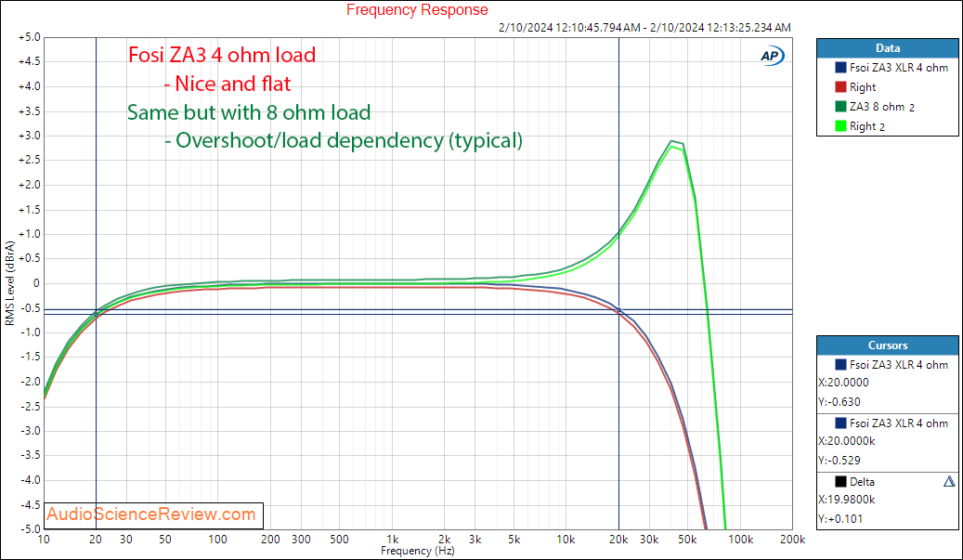Viewport: 963px width, 560px height.
Task: Click the "200k" x-axis tick label
Action: (792, 540)
